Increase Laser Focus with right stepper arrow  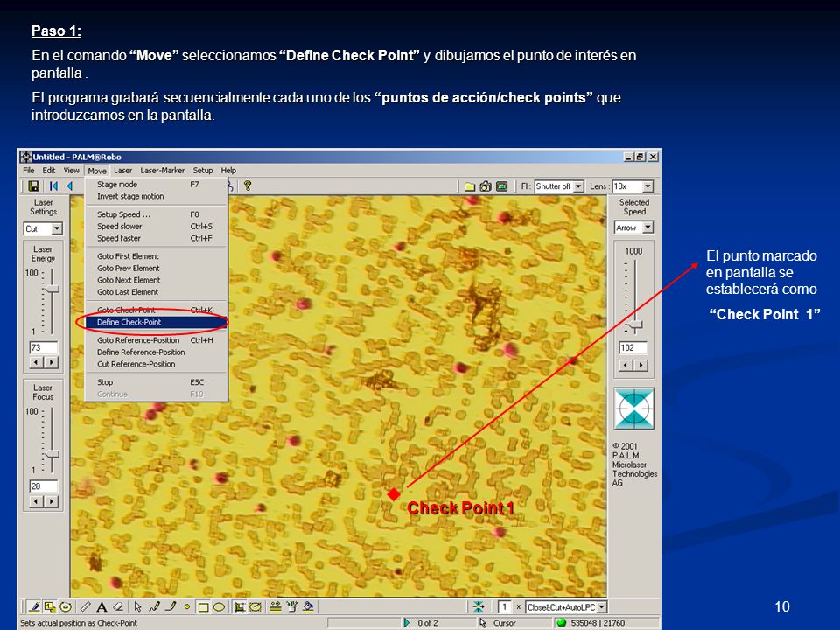tap(52, 501)
